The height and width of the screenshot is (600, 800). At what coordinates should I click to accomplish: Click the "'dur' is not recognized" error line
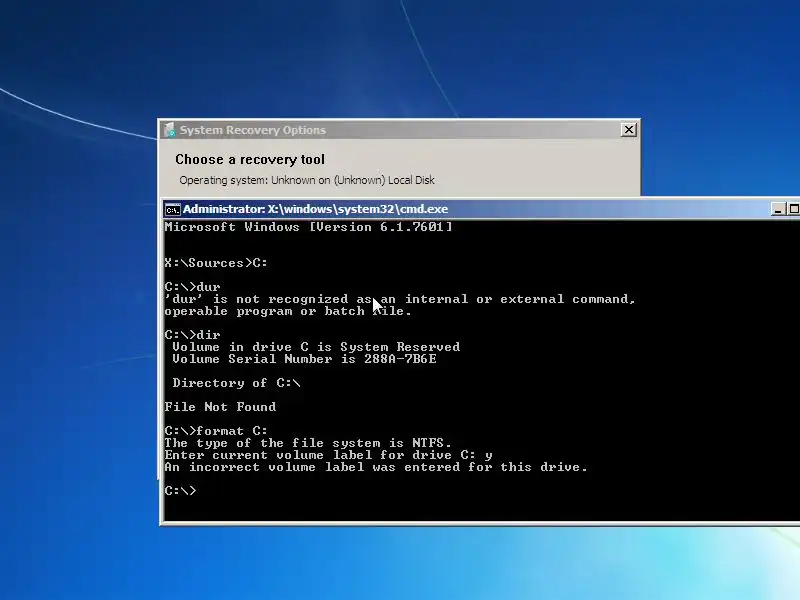[x=399, y=299]
